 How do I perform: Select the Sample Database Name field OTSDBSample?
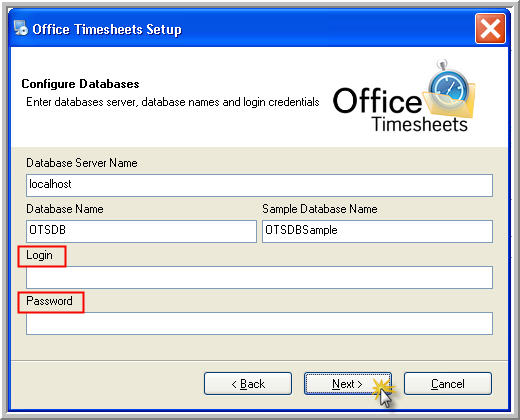coord(377,231)
